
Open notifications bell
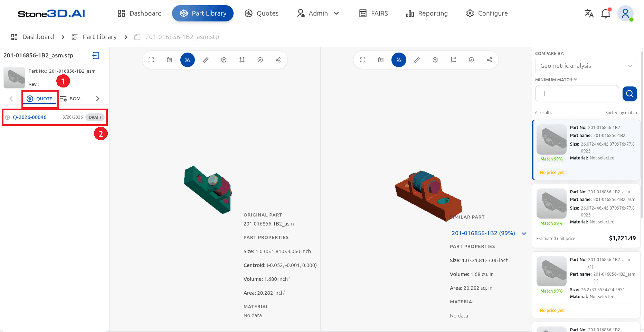606,13
